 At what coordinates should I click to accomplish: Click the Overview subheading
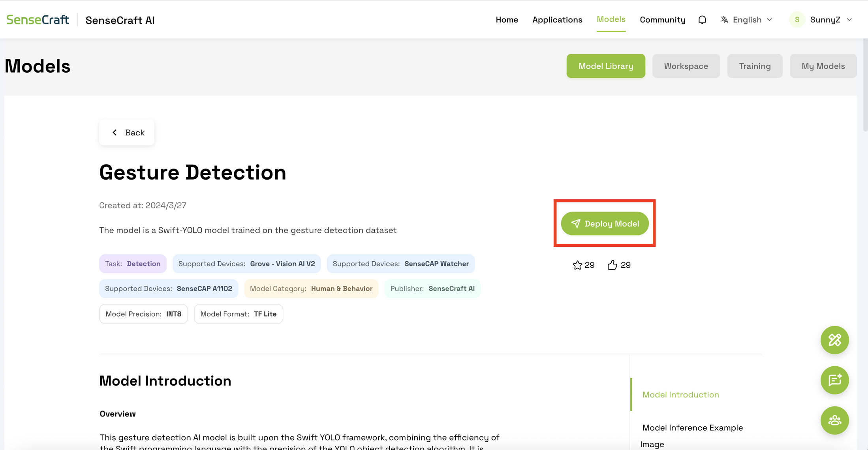(x=118, y=414)
